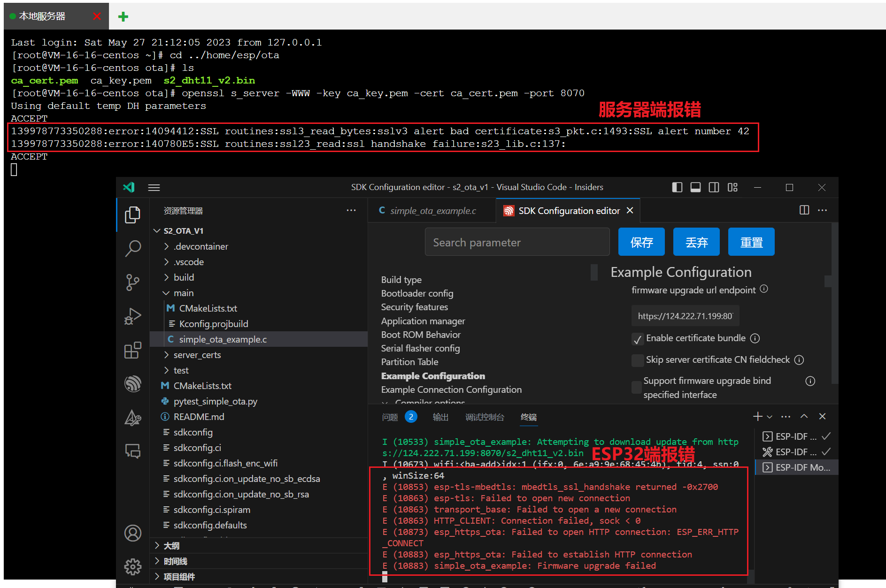Open the Manage gear in activity bar
886x588 pixels.
(x=133, y=567)
